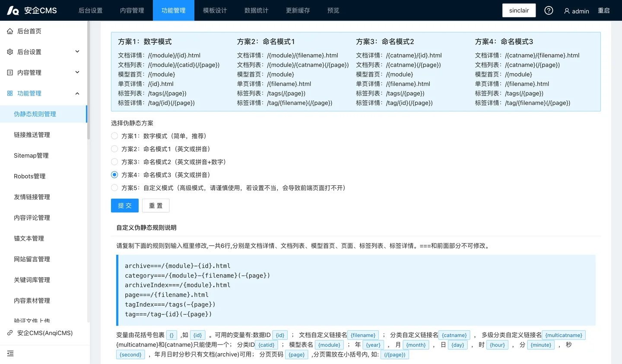The width and height of the screenshot is (622, 364).
Task: Open 模板设计 in top navigation
Action: 215,10
